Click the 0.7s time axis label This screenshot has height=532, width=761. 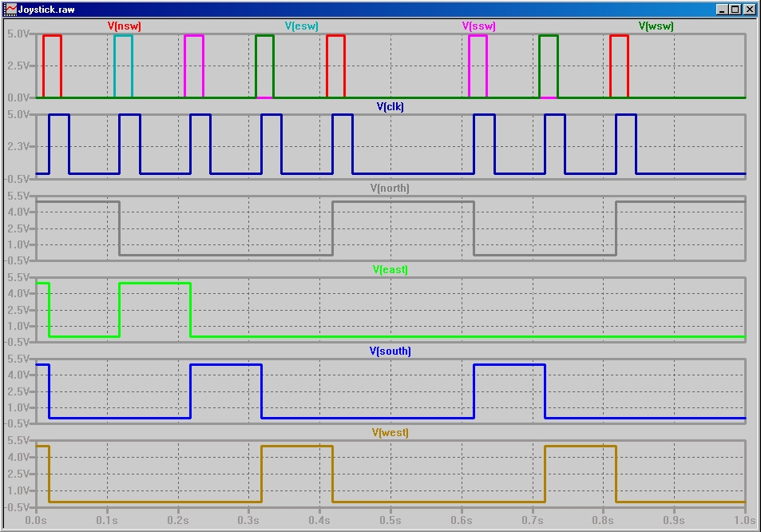(x=532, y=521)
